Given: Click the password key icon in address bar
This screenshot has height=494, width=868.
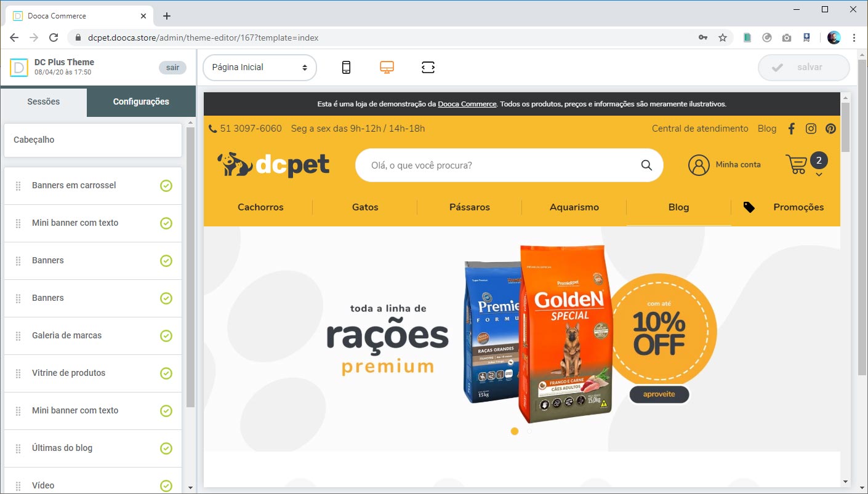Looking at the screenshot, I should [703, 38].
